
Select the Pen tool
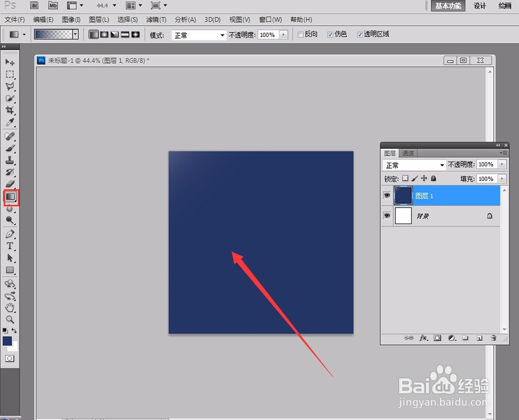tap(10, 234)
